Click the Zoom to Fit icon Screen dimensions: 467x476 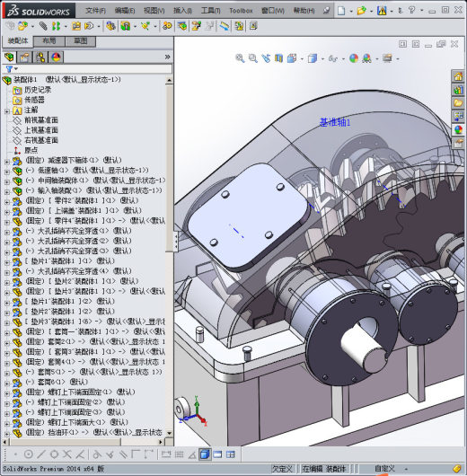coord(240,58)
